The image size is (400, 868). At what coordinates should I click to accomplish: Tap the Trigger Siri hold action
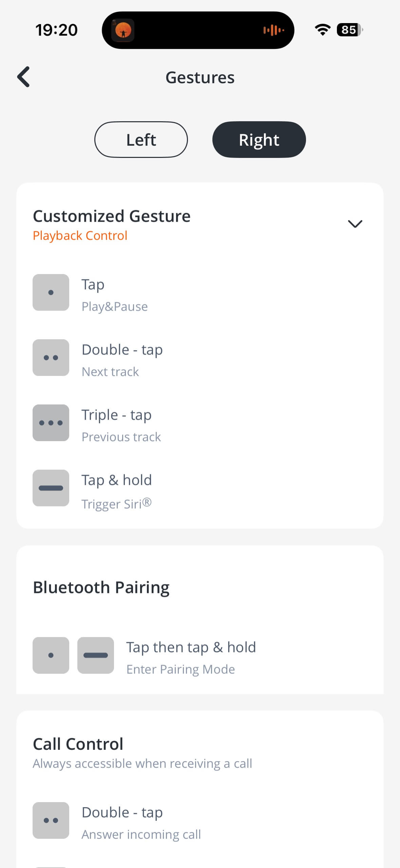(x=116, y=504)
